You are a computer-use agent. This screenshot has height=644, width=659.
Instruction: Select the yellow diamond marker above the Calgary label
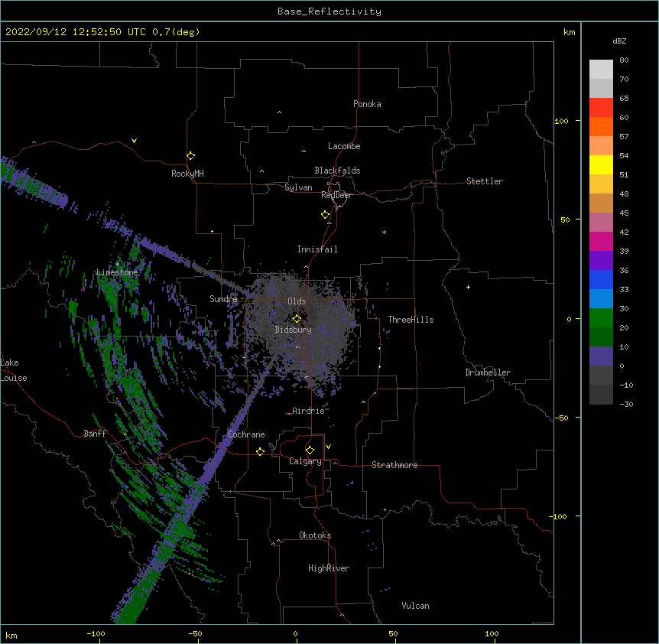tap(310, 450)
